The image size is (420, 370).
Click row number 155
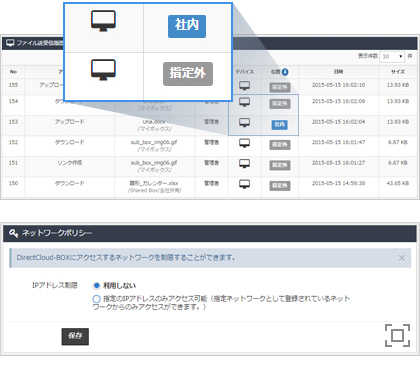[x=13, y=85]
